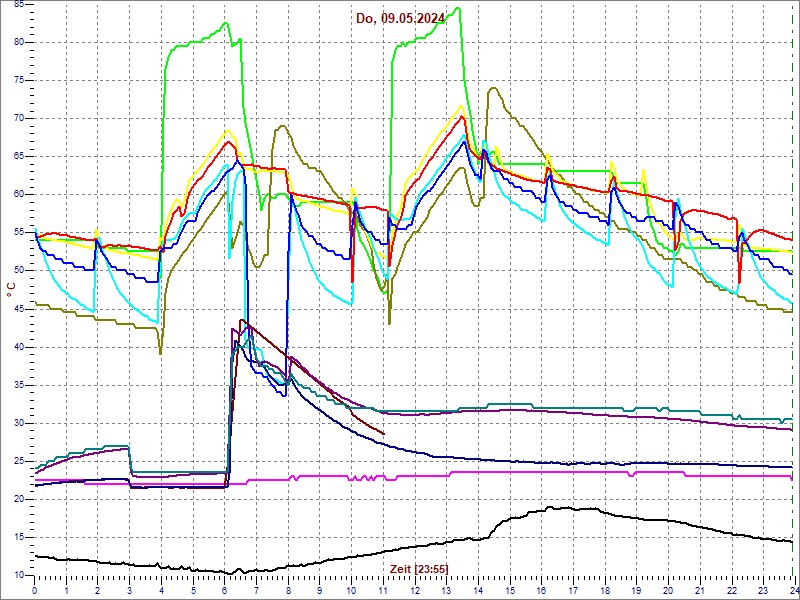Click the 75 value on temperature axis

coord(18,81)
